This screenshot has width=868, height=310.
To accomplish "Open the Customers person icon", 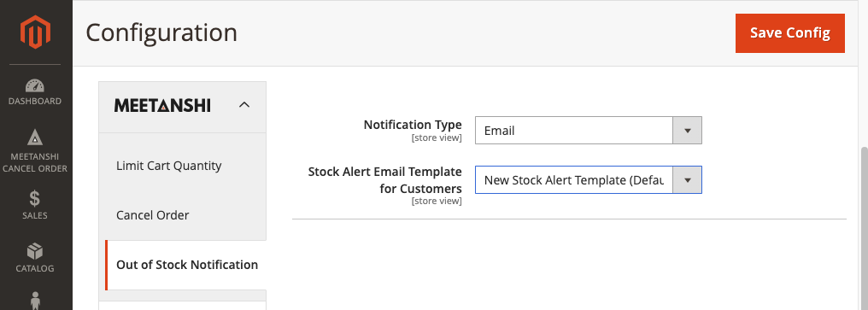I will pyautogui.click(x=35, y=301).
